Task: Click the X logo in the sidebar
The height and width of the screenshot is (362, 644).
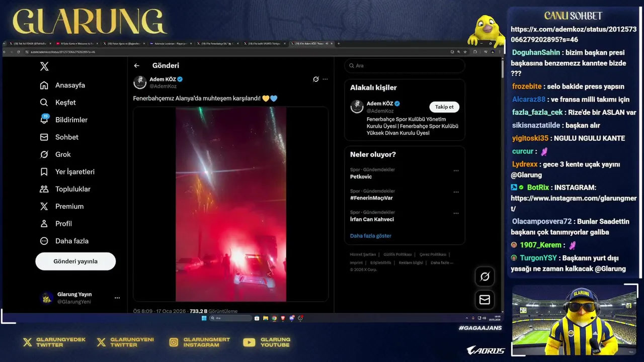Action: point(44,66)
